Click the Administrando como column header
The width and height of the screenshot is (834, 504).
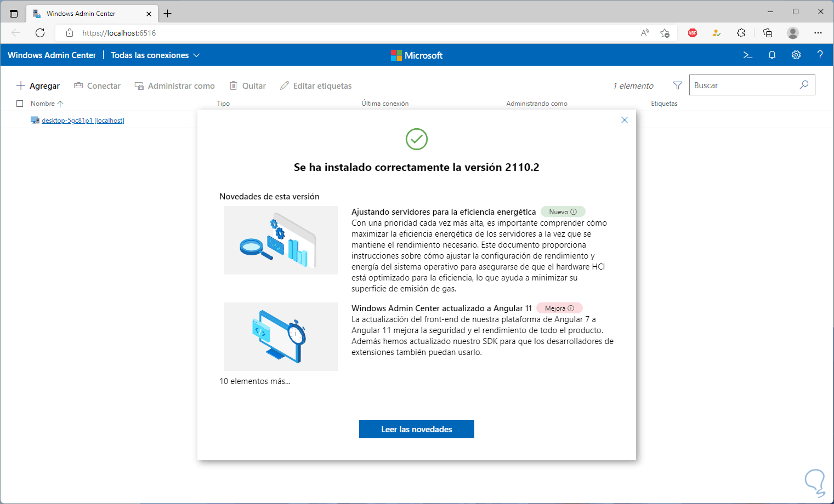click(x=537, y=104)
